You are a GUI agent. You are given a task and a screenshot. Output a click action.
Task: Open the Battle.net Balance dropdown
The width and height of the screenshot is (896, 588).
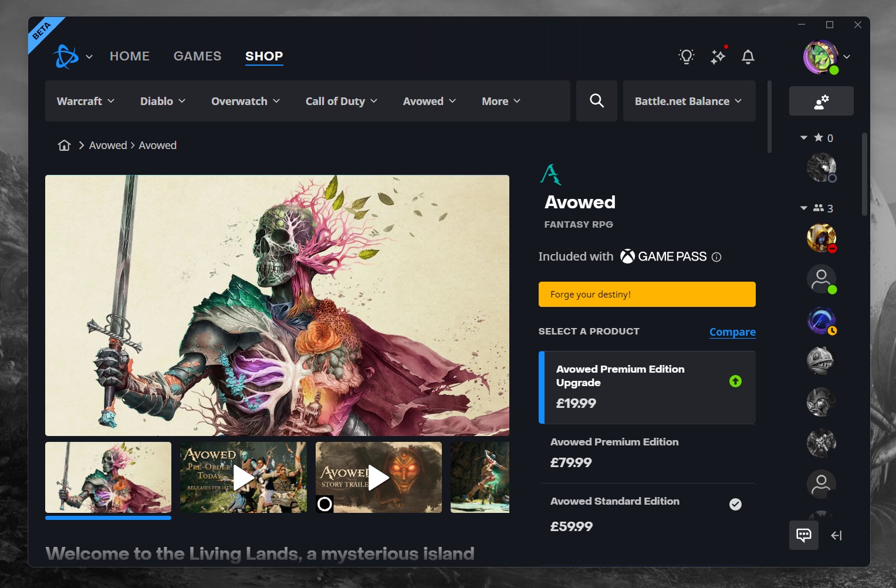(x=689, y=101)
